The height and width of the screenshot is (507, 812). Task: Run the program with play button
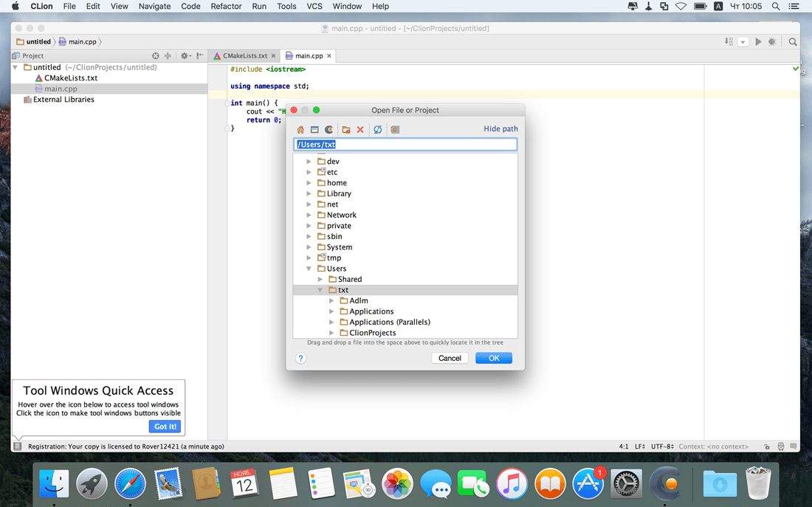click(x=758, y=42)
